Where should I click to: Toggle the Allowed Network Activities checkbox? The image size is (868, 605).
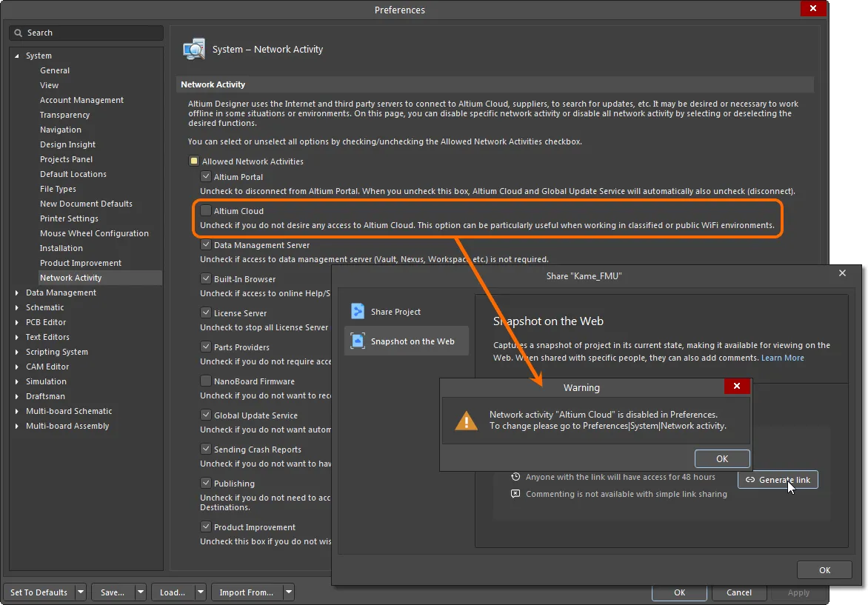point(194,161)
